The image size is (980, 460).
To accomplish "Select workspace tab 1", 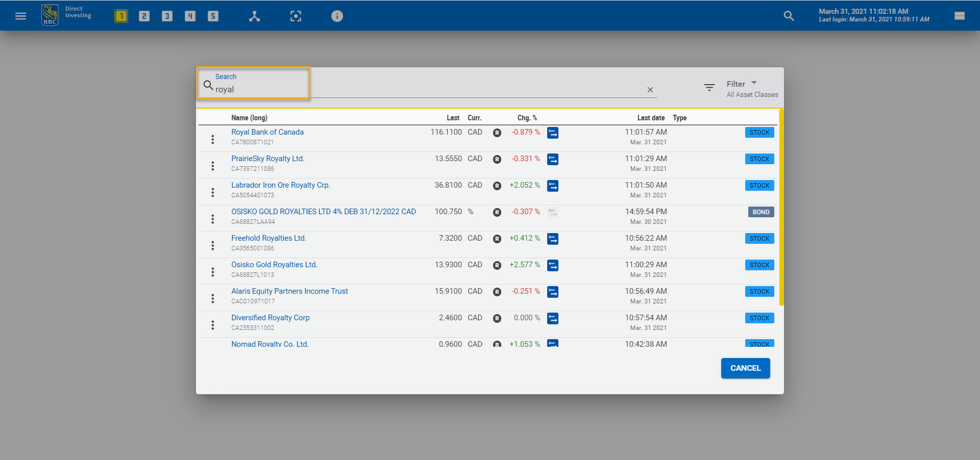I will point(121,16).
